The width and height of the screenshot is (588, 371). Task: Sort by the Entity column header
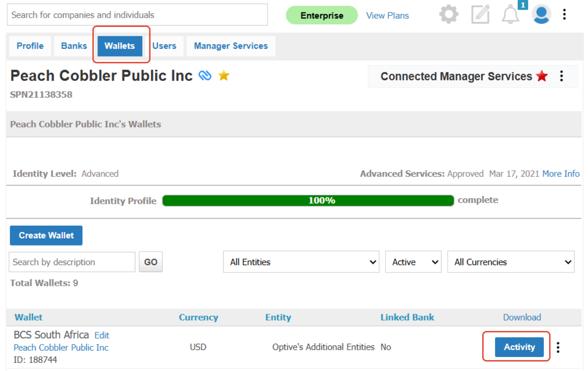[278, 317]
